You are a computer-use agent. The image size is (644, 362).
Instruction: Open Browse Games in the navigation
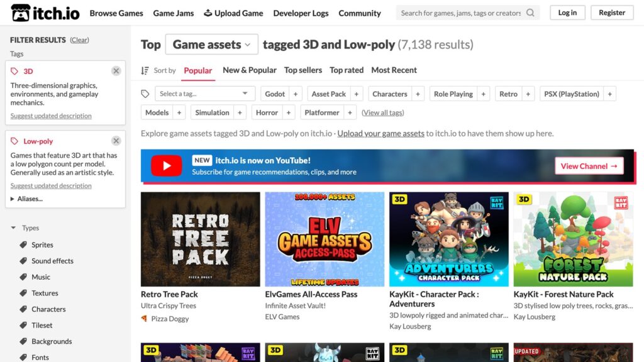pyautogui.click(x=116, y=13)
